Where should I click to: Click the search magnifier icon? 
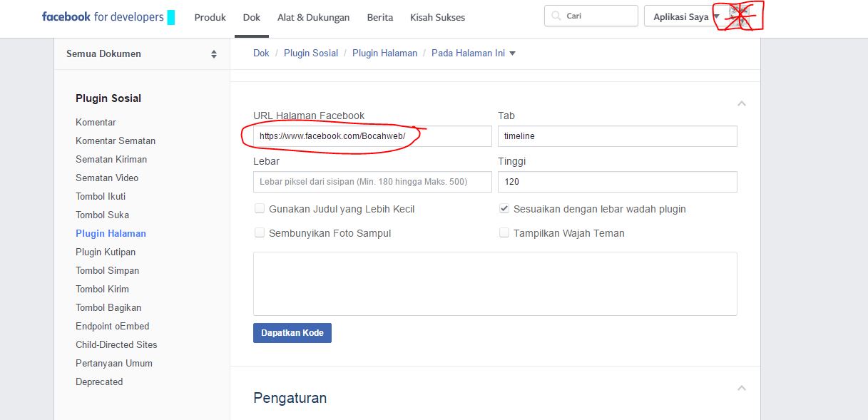[557, 16]
